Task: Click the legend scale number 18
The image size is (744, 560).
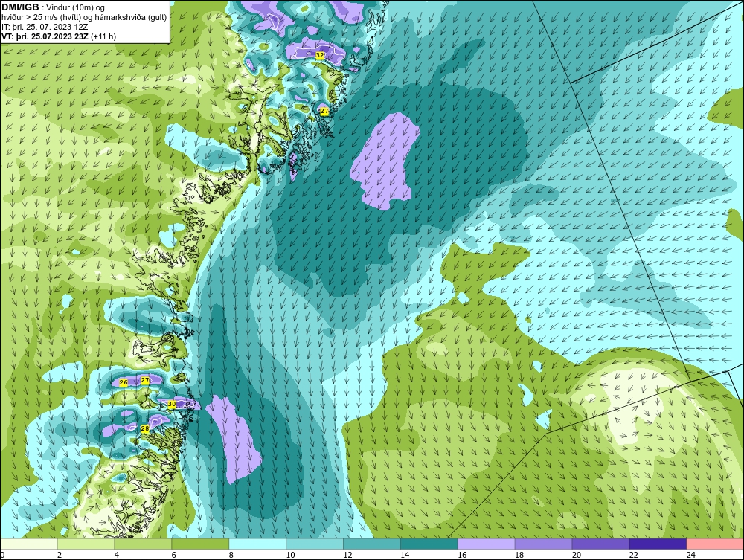Action: 519,555
